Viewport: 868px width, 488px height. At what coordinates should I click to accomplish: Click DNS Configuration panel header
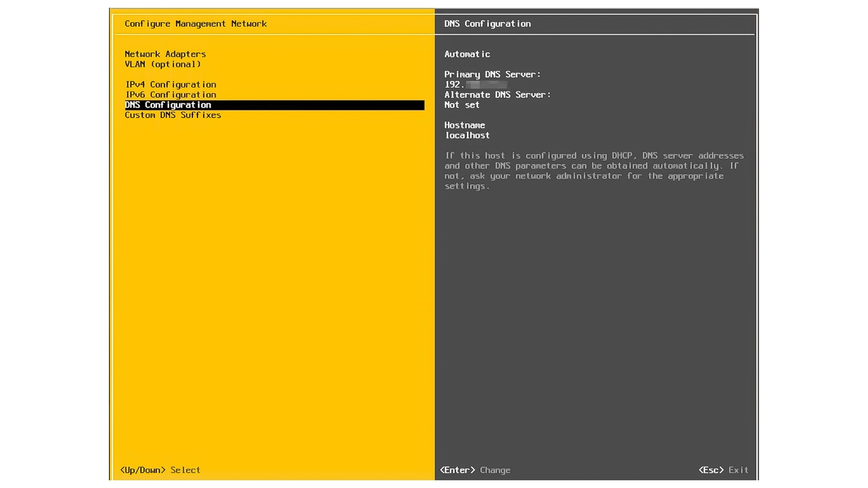point(487,24)
